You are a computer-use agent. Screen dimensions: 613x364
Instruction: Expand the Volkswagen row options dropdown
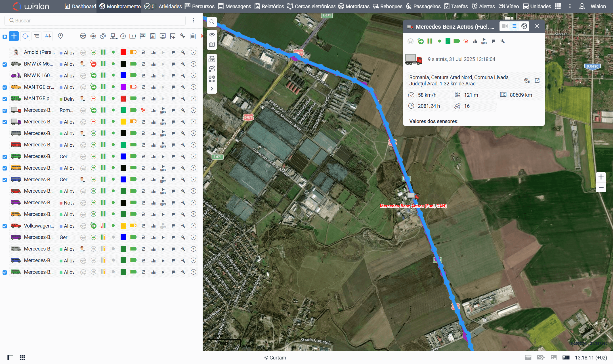point(194,226)
